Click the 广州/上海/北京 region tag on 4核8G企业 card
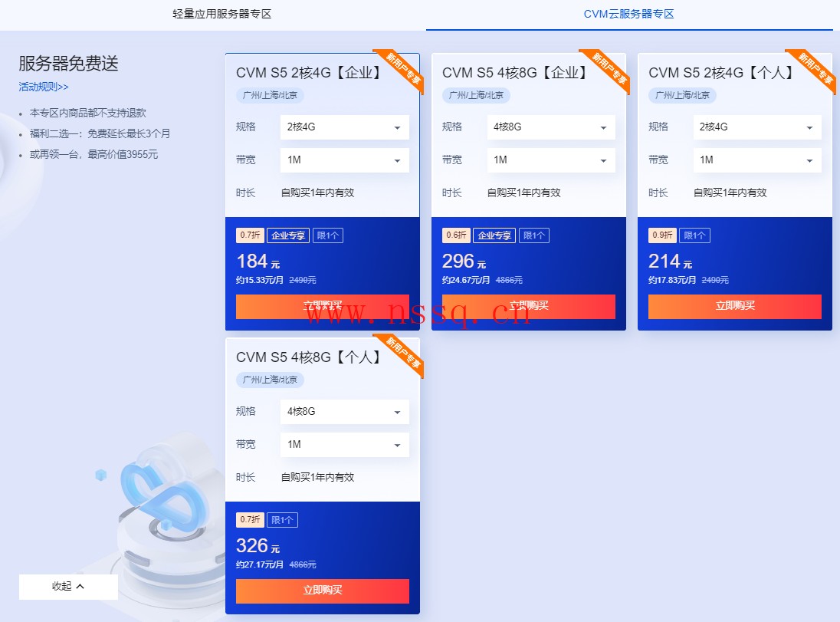This screenshot has height=622, width=840. point(476,95)
